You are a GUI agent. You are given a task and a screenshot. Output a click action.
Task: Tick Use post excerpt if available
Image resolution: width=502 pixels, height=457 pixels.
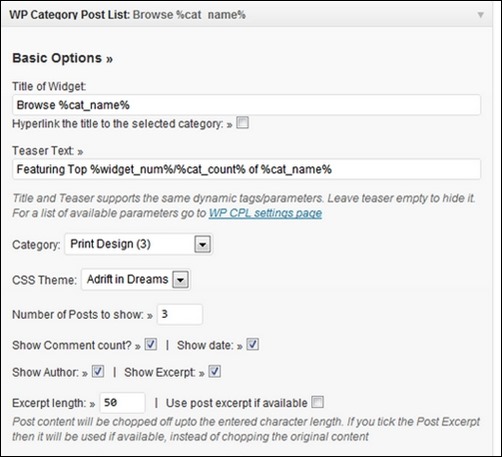coord(317,402)
